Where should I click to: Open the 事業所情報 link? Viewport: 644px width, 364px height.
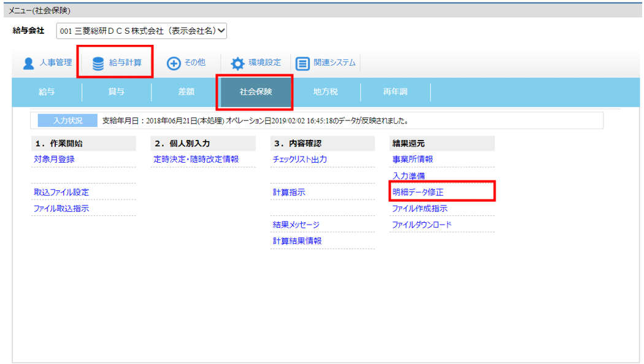(413, 160)
